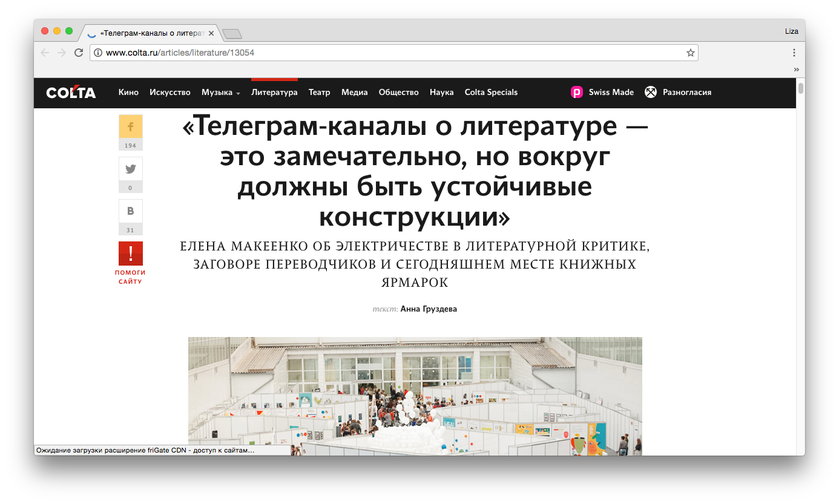Bookmark this page with the star icon
Image resolution: width=839 pixels, height=504 pixels.
[x=690, y=53]
